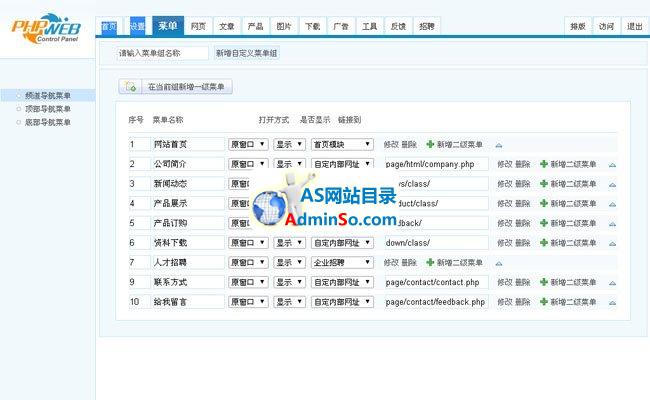Click the page/contact/feedback.php URL field
Screen dimensions: 650x400
(x=437, y=302)
